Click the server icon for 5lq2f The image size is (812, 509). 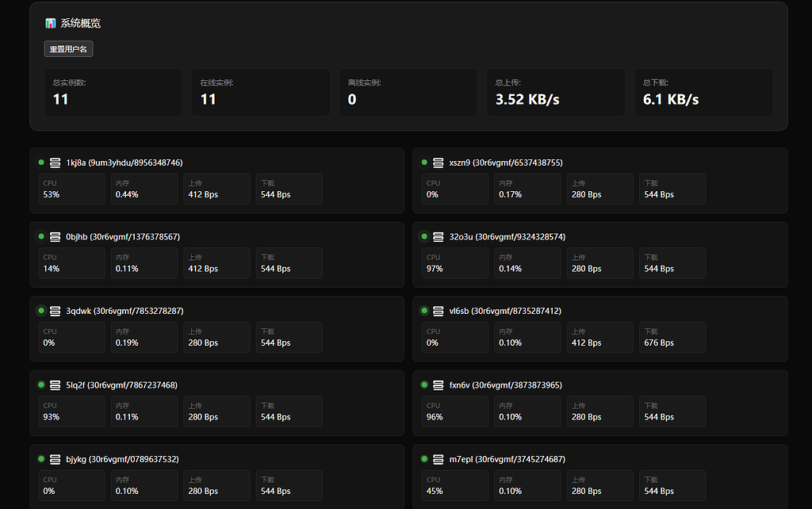coord(55,385)
